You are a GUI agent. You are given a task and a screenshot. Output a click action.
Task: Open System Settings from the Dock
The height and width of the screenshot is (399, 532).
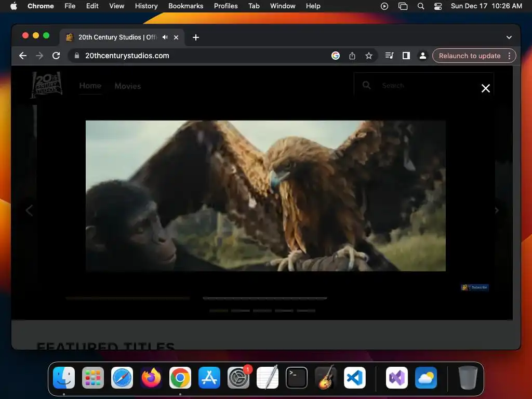238,378
